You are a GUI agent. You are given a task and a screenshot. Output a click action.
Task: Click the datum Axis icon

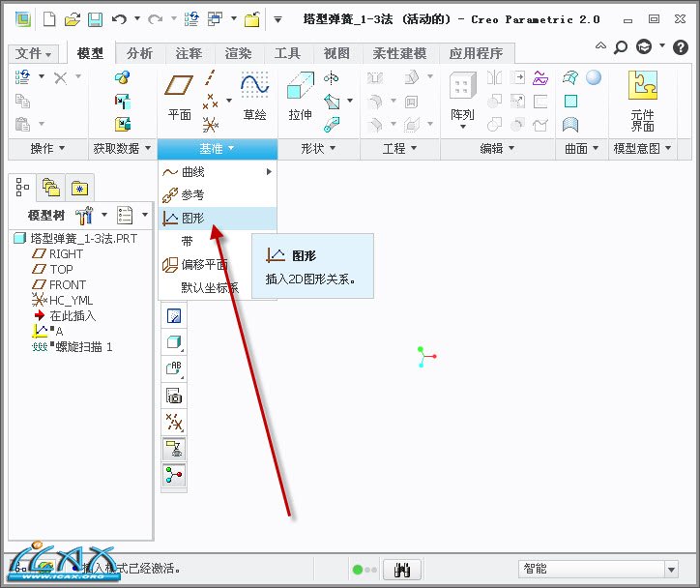tap(210, 77)
